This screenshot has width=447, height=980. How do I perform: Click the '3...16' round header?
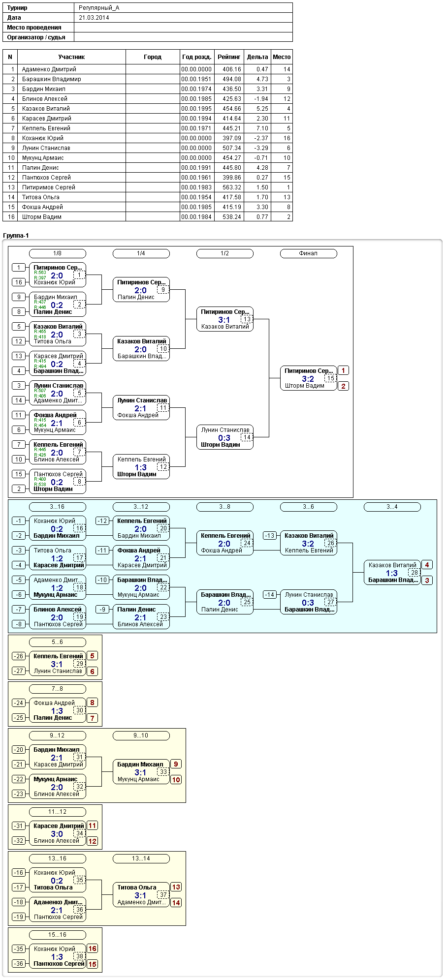point(58,507)
